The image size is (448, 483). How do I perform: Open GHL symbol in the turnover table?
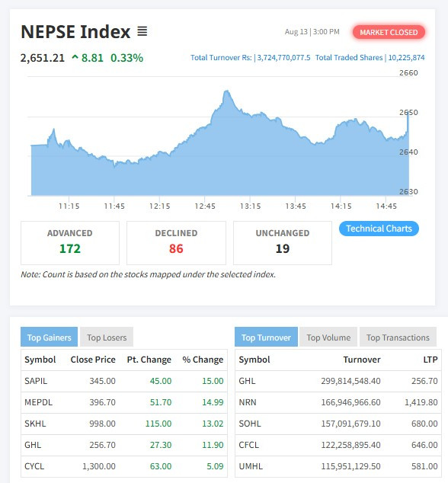(x=247, y=381)
